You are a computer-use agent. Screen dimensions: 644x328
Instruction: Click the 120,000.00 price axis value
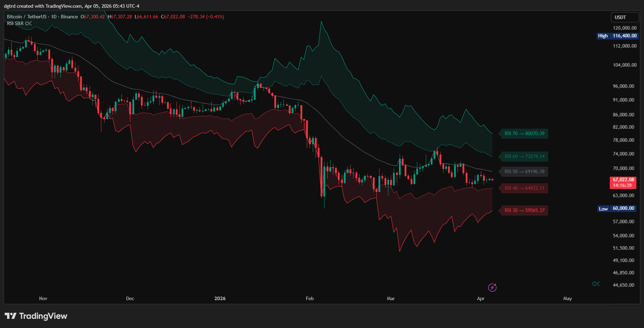tap(625, 28)
